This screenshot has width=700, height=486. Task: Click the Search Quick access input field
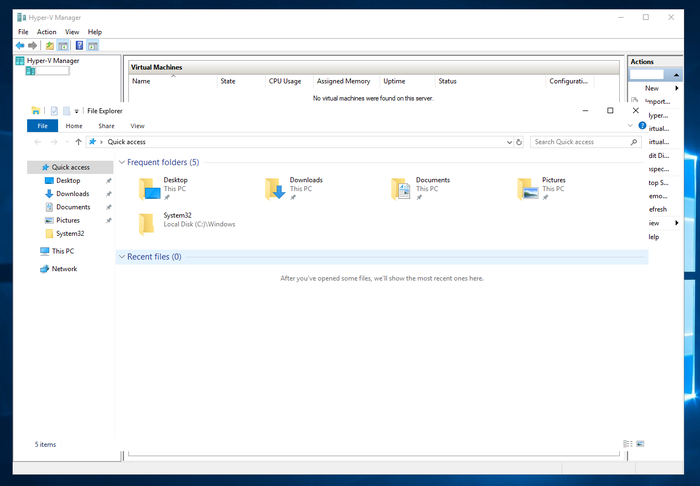580,142
